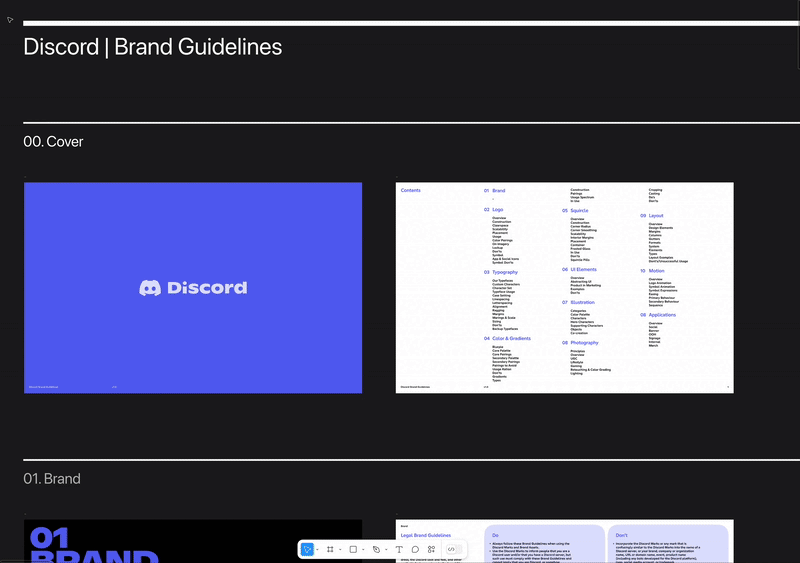800x563 pixels.
Task: Click 'Applications' heading in contents
Action: pyautogui.click(x=662, y=315)
